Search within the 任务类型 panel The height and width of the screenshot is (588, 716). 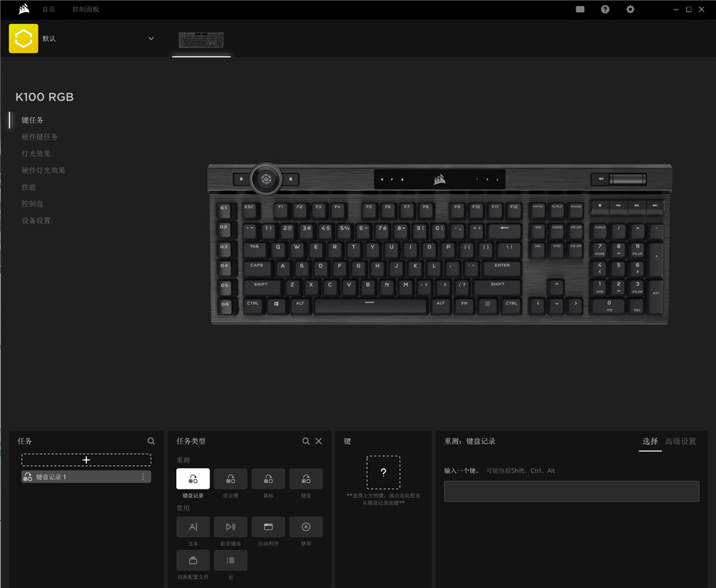tap(306, 441)
